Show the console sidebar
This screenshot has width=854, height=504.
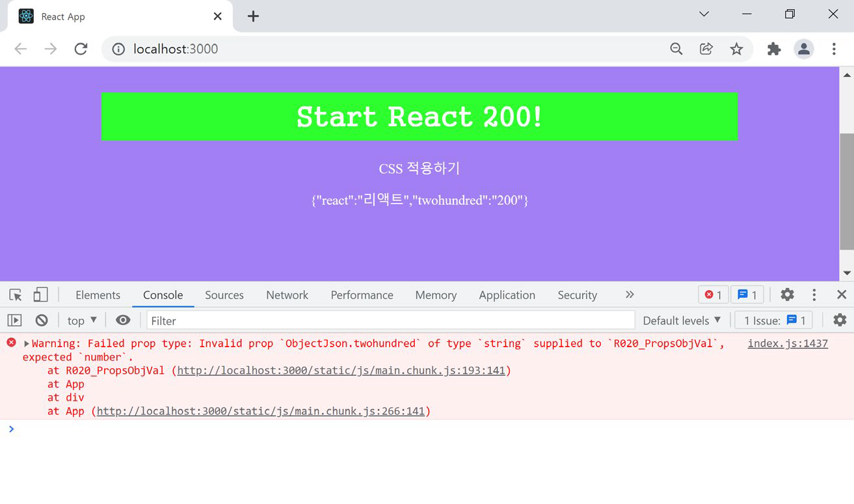coord(14,320)
